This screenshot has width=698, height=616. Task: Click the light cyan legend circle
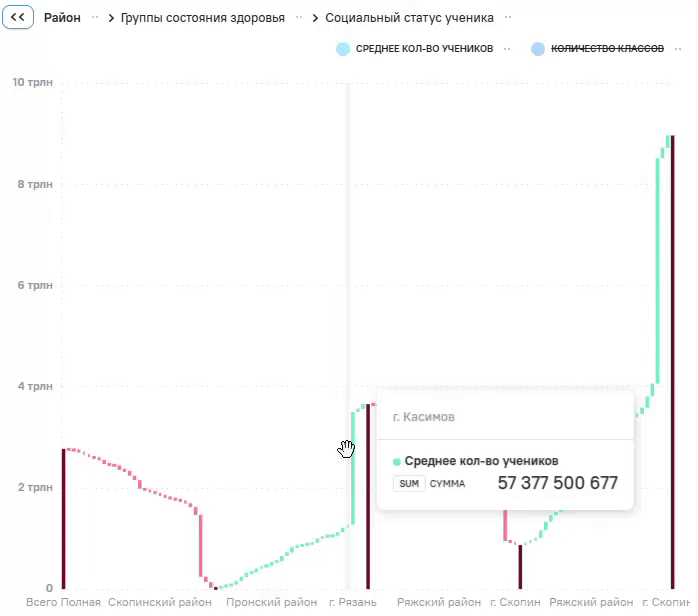[x=343, y=49]
